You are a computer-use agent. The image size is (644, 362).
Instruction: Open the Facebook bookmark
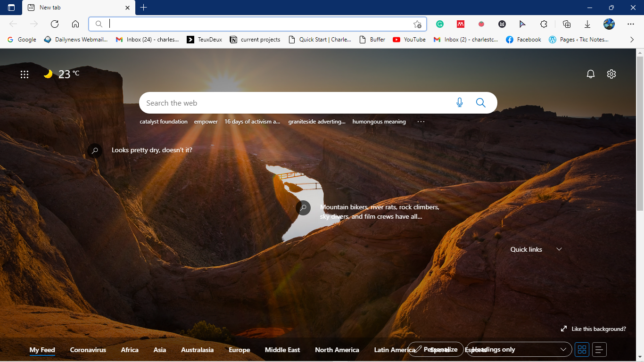[x=523, y=40]
